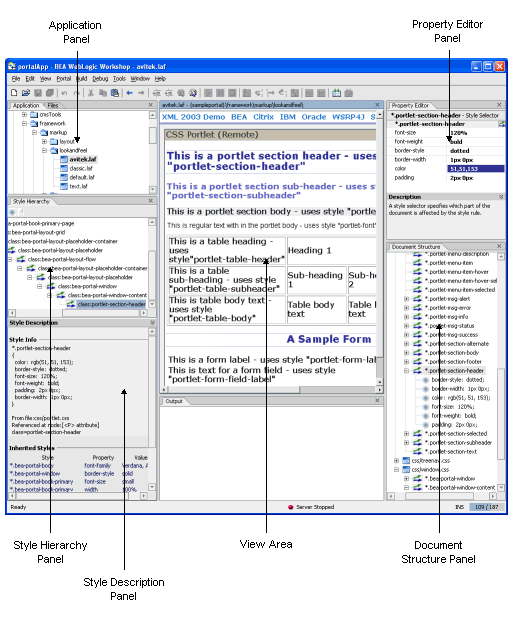Click the horizontal scrollbar of the view area
Image resolution: width=520 pixels, height=620 pixels.
[271, 390]
